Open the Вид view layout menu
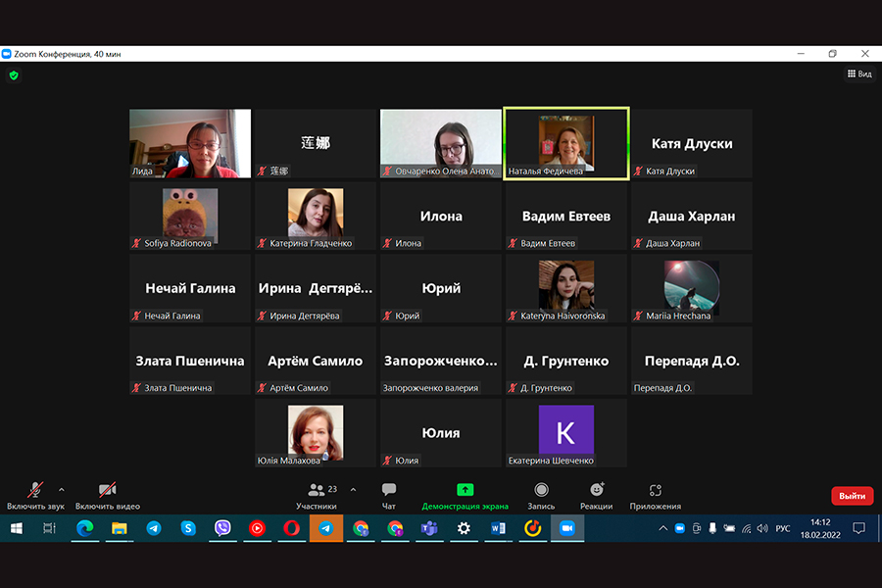The height and width of the screenshot is (588, 882). (858, 73)
